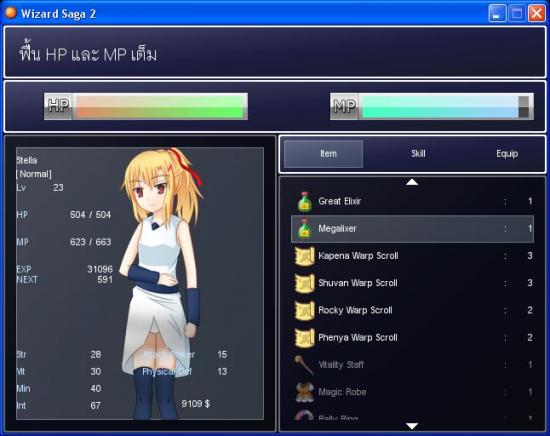
Task: Select Phenya Warp Scroll in the list
Action: tap(358, 337)
